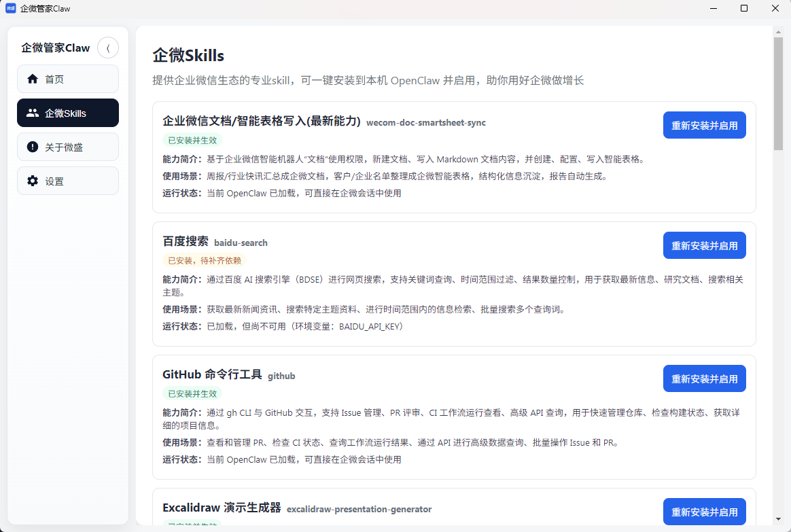Viewport: 791px width, 532px height.
Task: Minimize the 企微管家Claw window
Action: (x=714, y=8)
